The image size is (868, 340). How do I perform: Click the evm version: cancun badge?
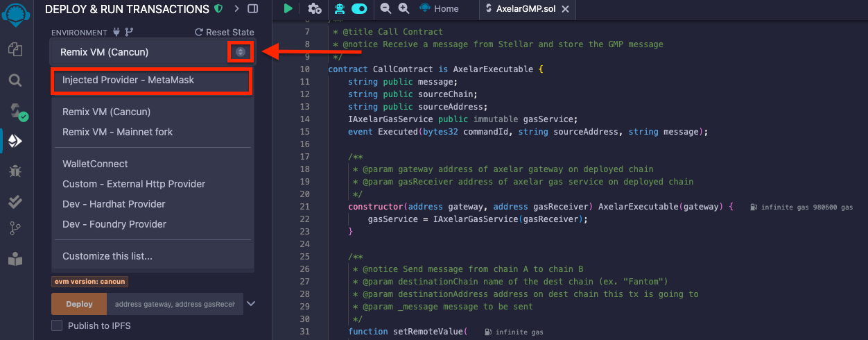click(x=90, y=282)
